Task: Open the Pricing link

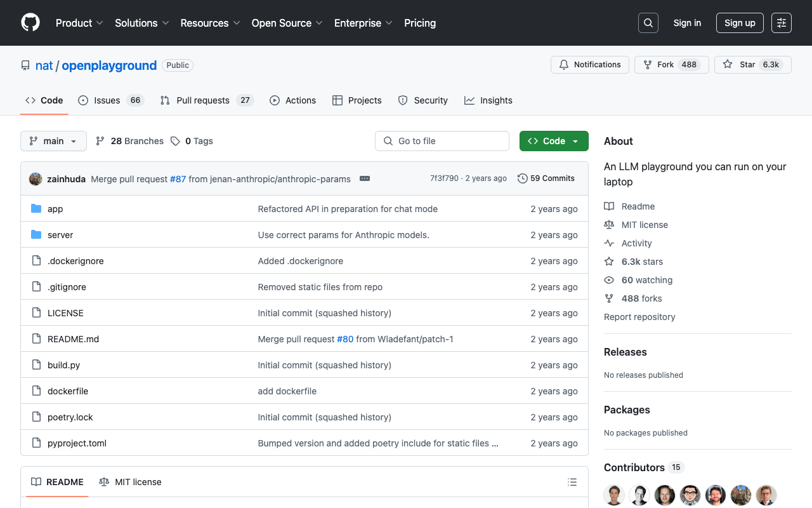Action: tap(420, 23)
